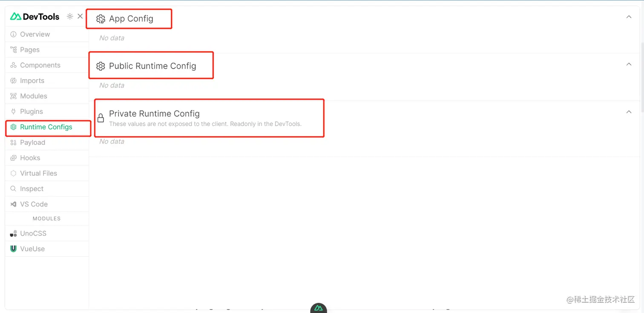Click the gear icon beside App Config
The height and width of the screenshot is (313, 644).
[101, 19]
